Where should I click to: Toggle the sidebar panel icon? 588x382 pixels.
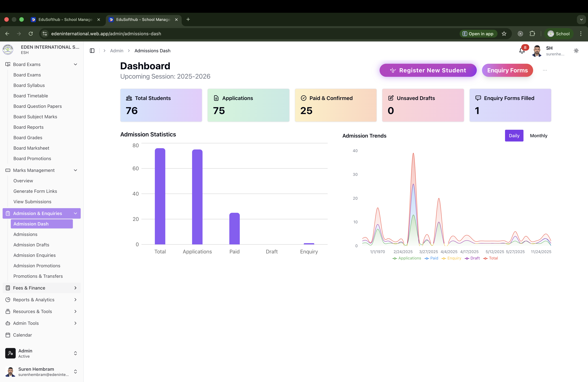coord(92,51)
